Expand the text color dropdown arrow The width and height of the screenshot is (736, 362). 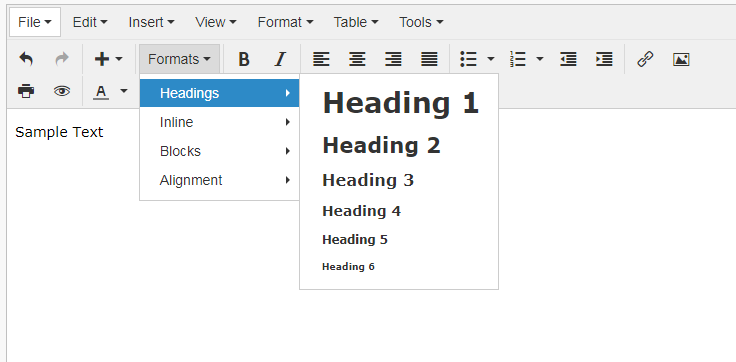tap(124, 91)
